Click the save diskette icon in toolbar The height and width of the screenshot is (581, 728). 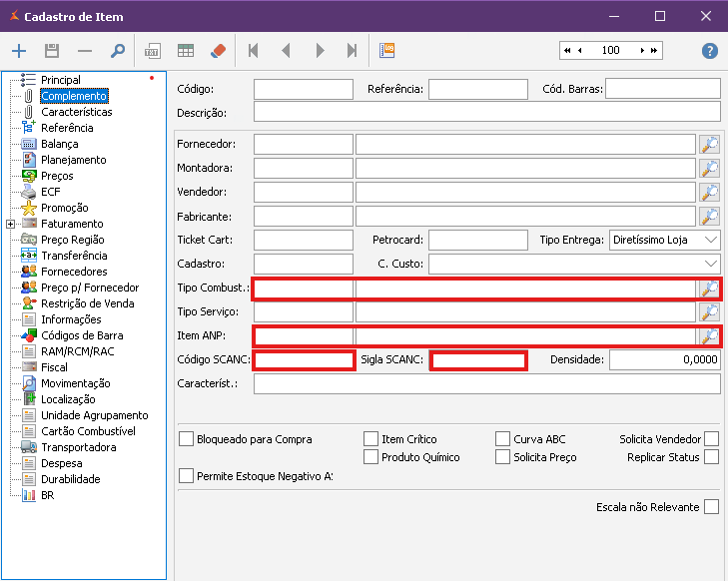[52, 51]
